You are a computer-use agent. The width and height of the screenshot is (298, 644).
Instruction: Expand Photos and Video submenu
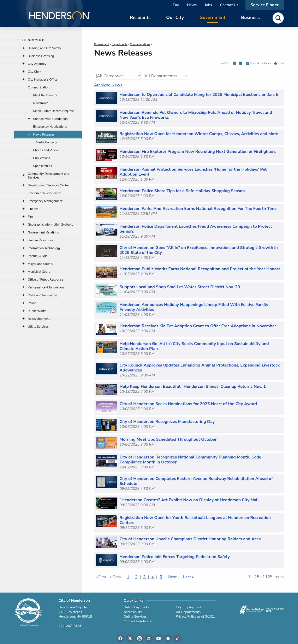(x=29, y=150)
